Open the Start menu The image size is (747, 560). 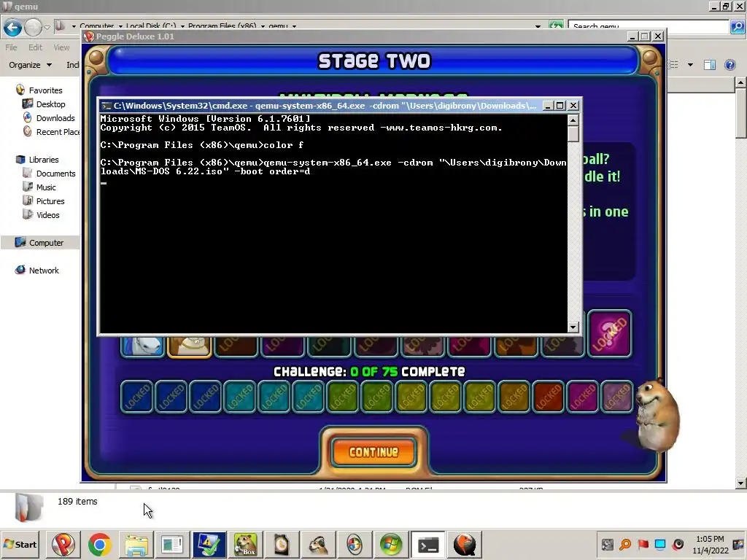click(20, 544)
